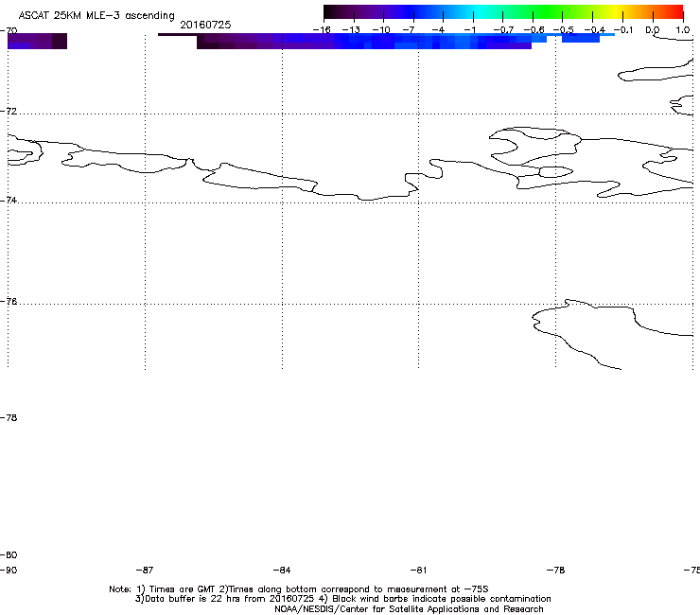The image size is (700, 615).
Task: Click the -0.6 color scale label
Action: click(534, 30)
